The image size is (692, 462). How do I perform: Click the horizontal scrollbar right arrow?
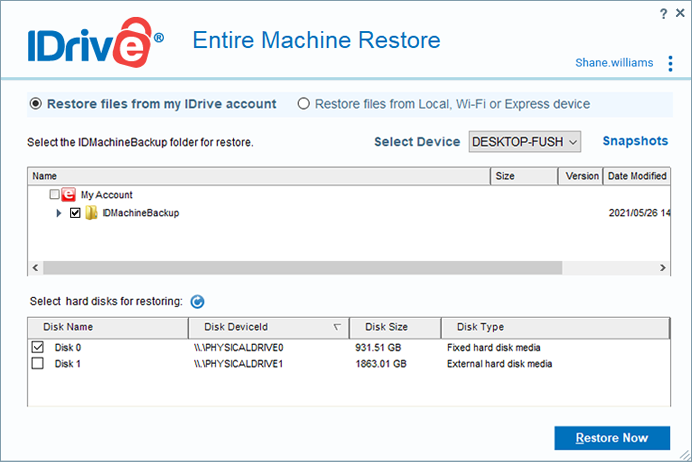point(662,267)
